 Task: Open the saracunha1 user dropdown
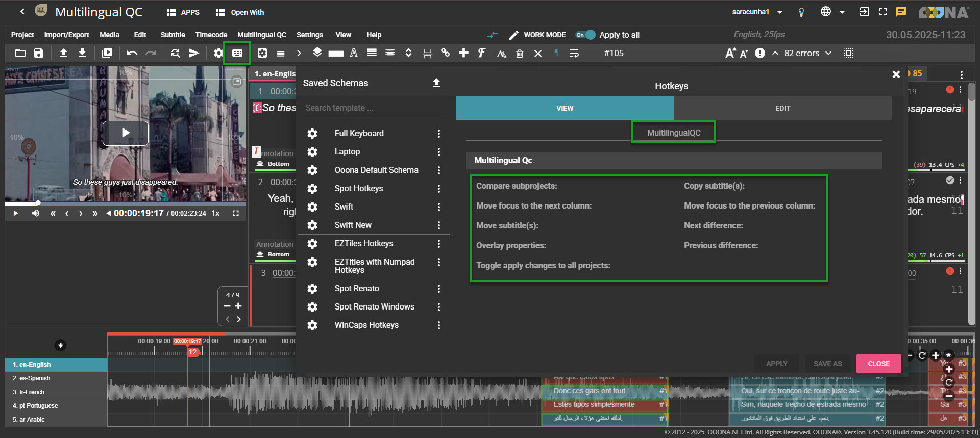779,12
